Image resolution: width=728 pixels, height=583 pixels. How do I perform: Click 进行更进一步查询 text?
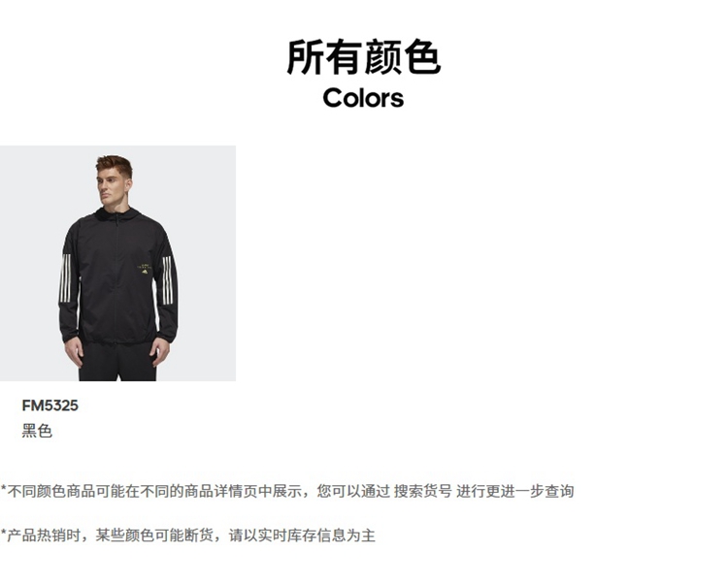pos(514,491)
